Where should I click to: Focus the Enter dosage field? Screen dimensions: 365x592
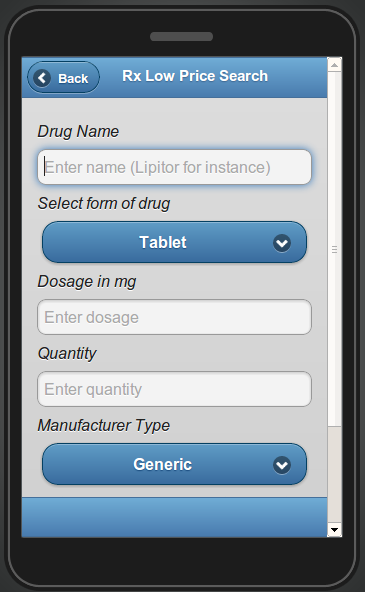click(174, 317)
